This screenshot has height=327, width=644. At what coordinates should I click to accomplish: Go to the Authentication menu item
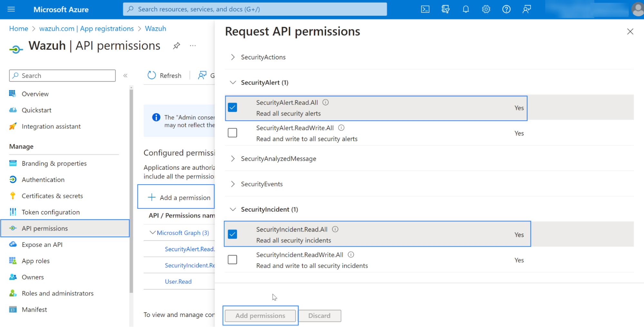[x=43, y=180]
